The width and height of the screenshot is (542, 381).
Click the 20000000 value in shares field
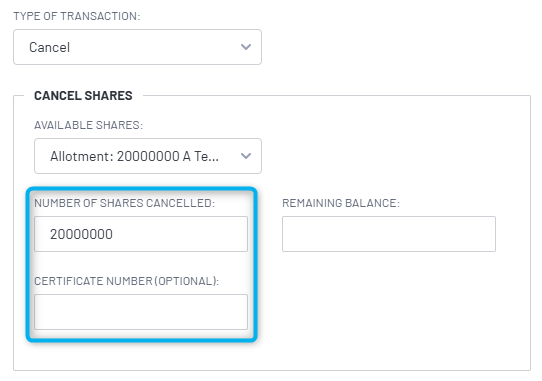(x=81, y=234)
